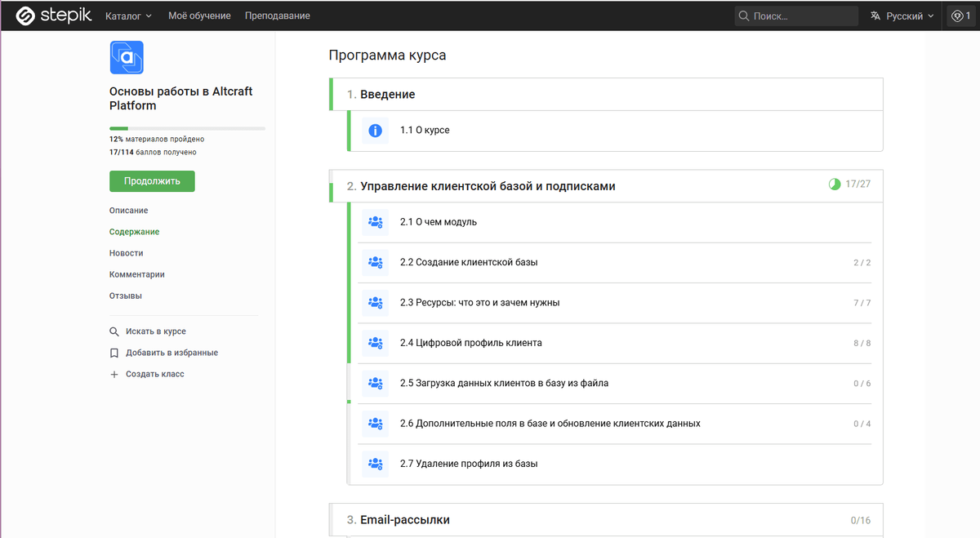This screenshot has width=980, height=538.
Task: Click inside the Поиск search field
Action: click(x=796, y=16)
